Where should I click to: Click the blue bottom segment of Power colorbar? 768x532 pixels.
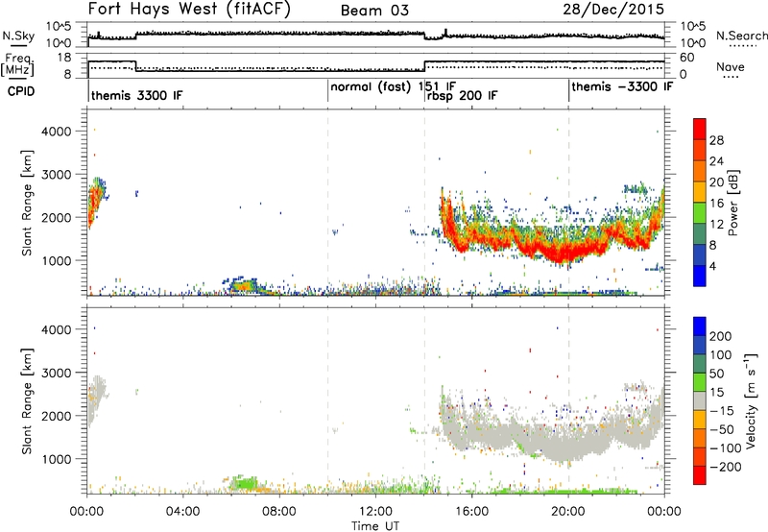[700, 276]
